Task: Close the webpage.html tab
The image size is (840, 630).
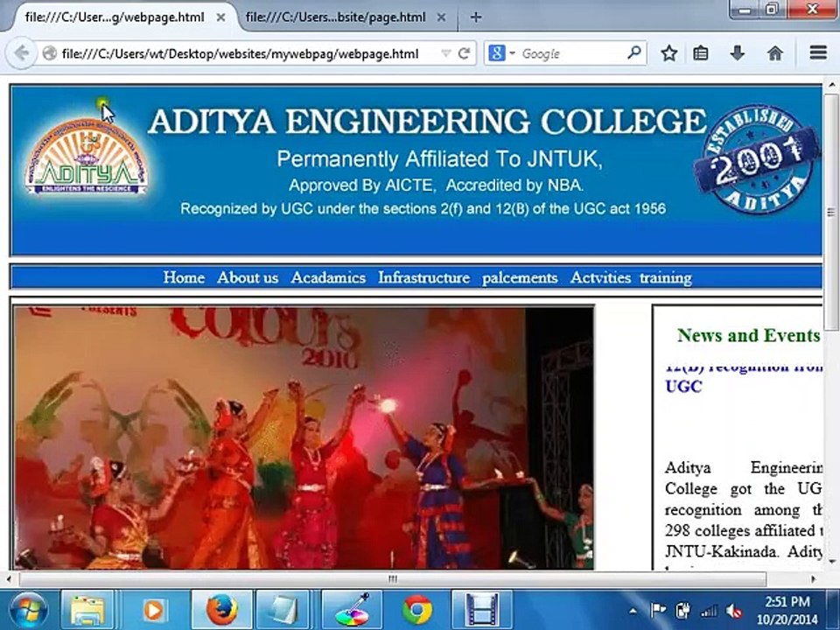Action: 220,17
